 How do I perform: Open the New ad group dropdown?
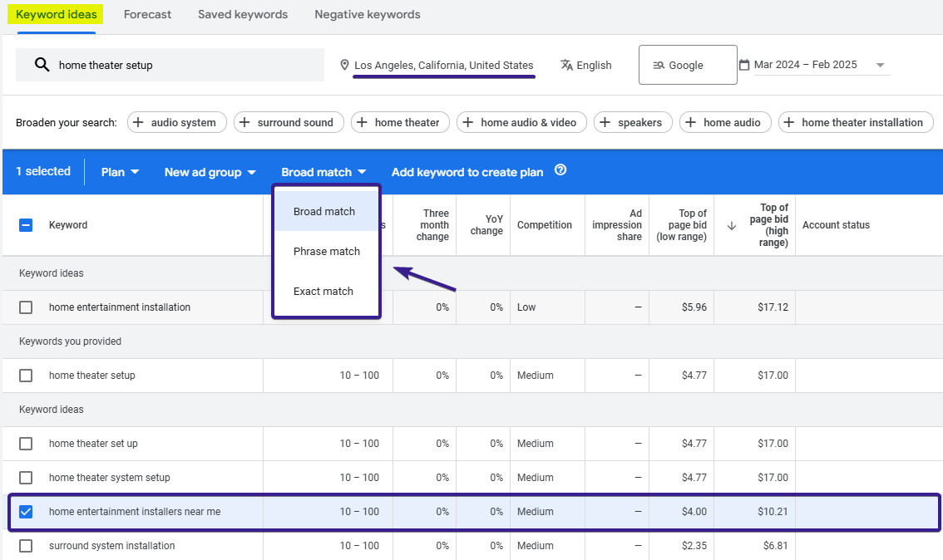210,172
